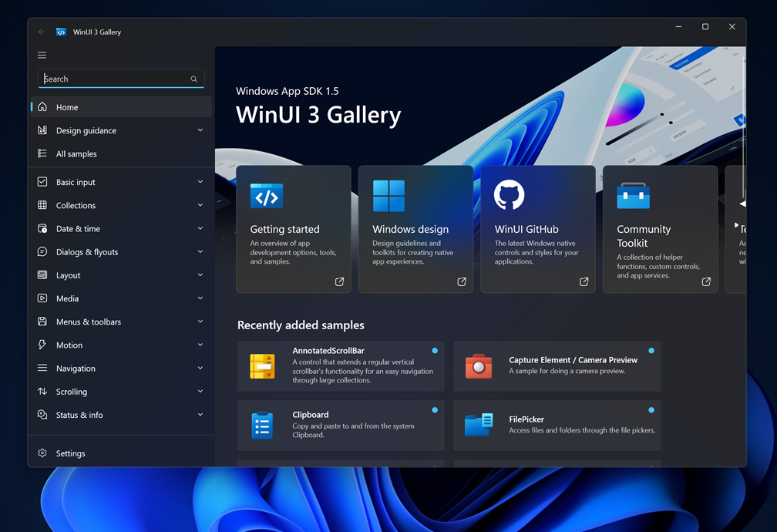The image size is (777, 532).
Task: Expand the Date & time chevron
Action: pos(200,228)
